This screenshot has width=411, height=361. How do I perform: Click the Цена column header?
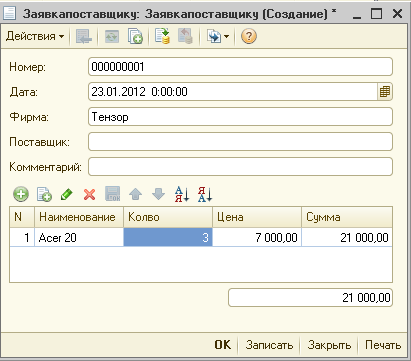[257, 217]
